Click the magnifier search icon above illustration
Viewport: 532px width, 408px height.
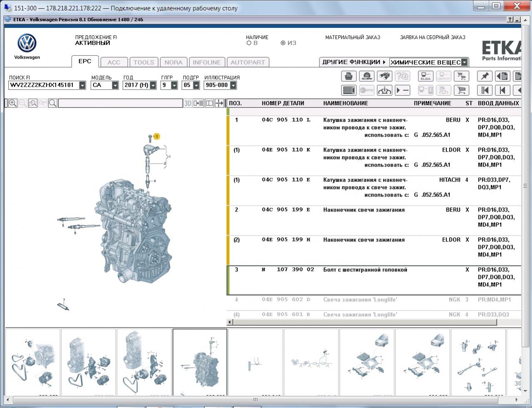coord(53,103)
